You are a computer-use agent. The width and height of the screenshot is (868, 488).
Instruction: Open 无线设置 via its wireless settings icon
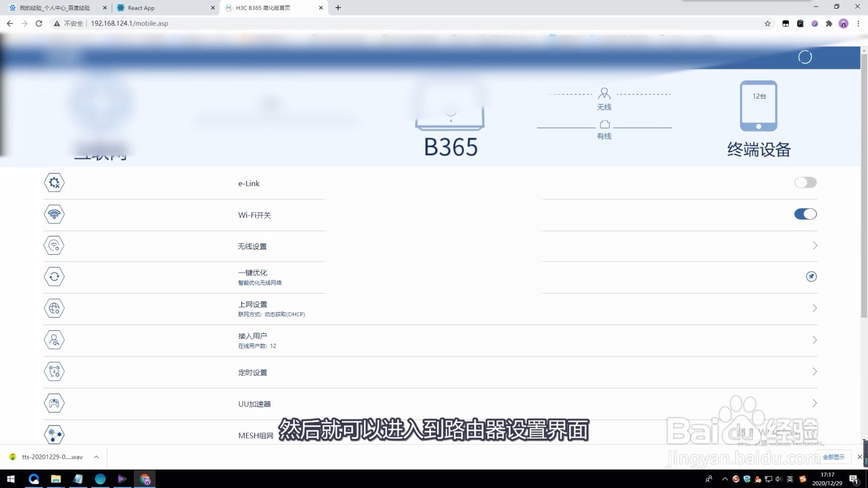coord(54,245)
